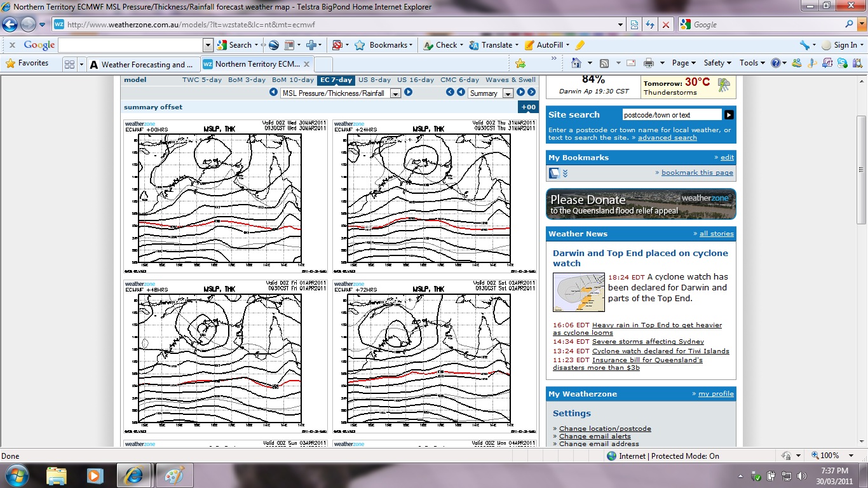The height and width of the screenshot is (488, 868).
Task: Click the last-frame arrow right of Summary dropdown
Action: [531, 92]
